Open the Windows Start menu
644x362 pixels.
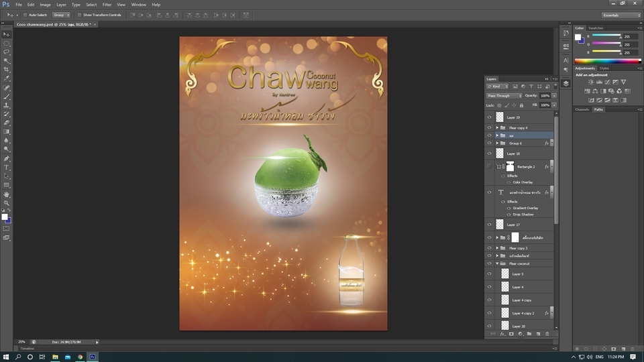click(6, 357)
